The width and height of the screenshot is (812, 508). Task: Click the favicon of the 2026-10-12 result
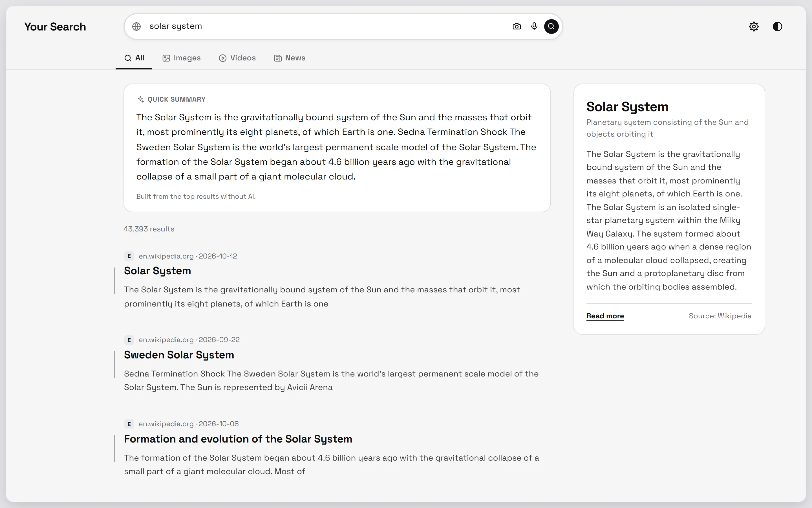click(129, 256)
